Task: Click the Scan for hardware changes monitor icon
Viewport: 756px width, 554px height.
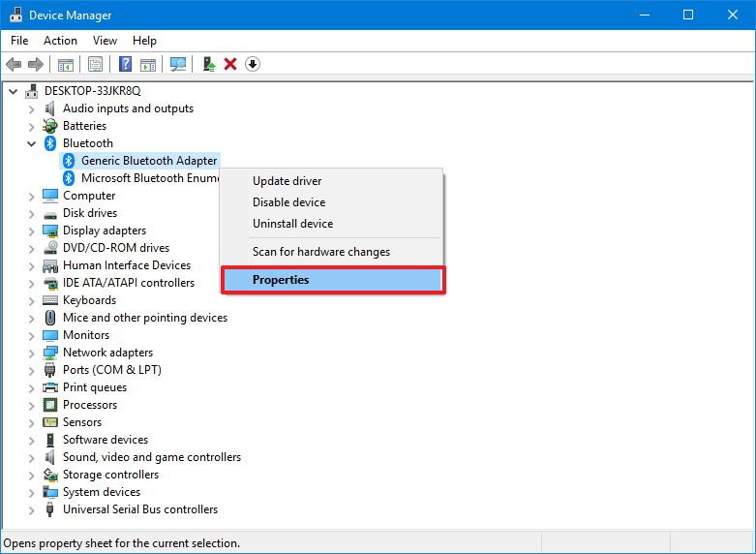Action: click(177, 64)
